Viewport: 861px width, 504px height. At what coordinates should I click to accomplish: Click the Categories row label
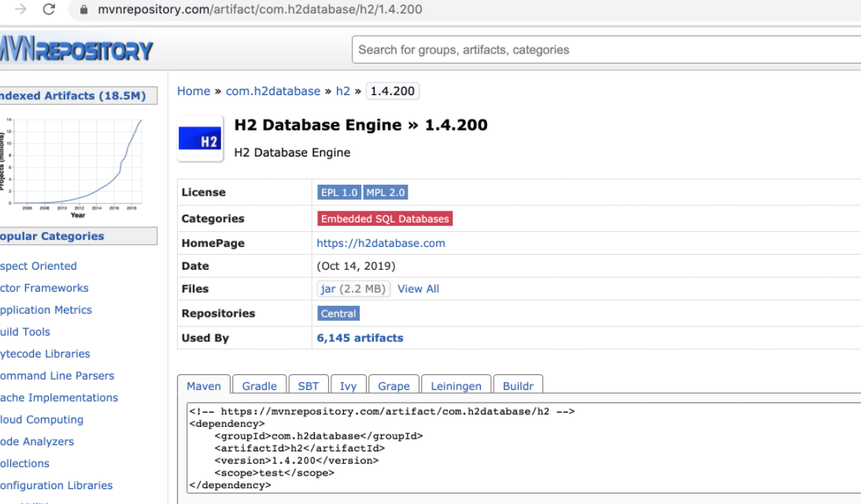(213, 219)
